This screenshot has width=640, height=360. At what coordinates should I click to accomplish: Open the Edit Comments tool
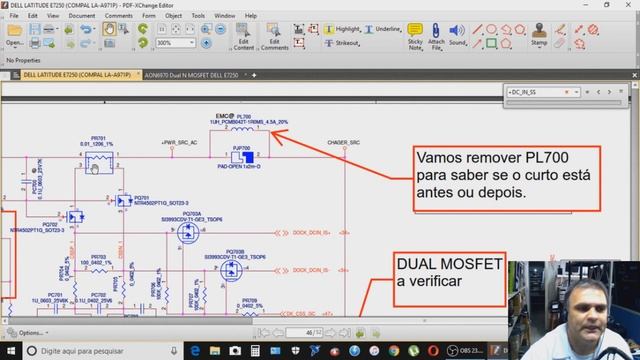click(274, 37)
